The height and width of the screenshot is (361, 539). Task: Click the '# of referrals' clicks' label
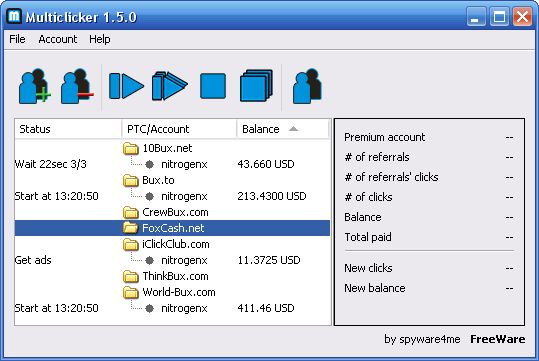click(392, 177)
